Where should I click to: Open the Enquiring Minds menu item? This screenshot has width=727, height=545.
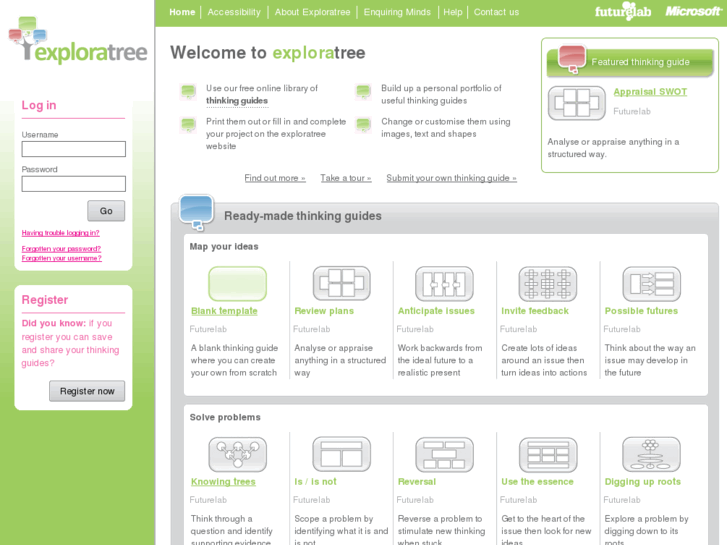(397, 12)
